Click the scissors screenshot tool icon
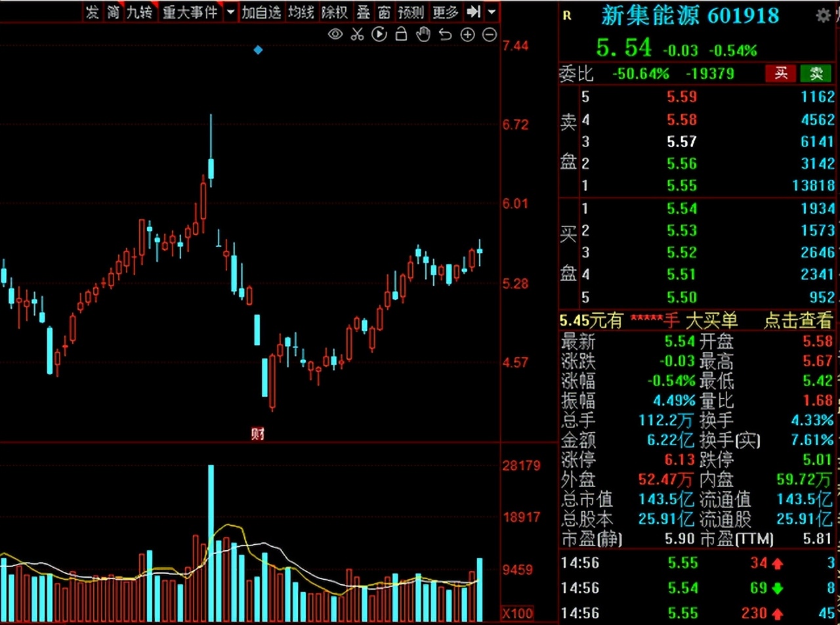 pos(357,33)
